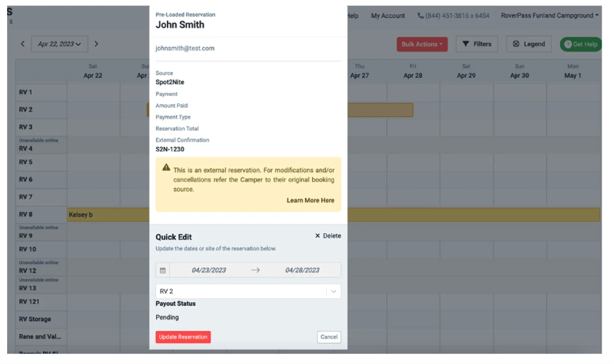Click the warning triangle icon
The height and width of the screenshot is (364, 611).
click(x=166, y=168)
